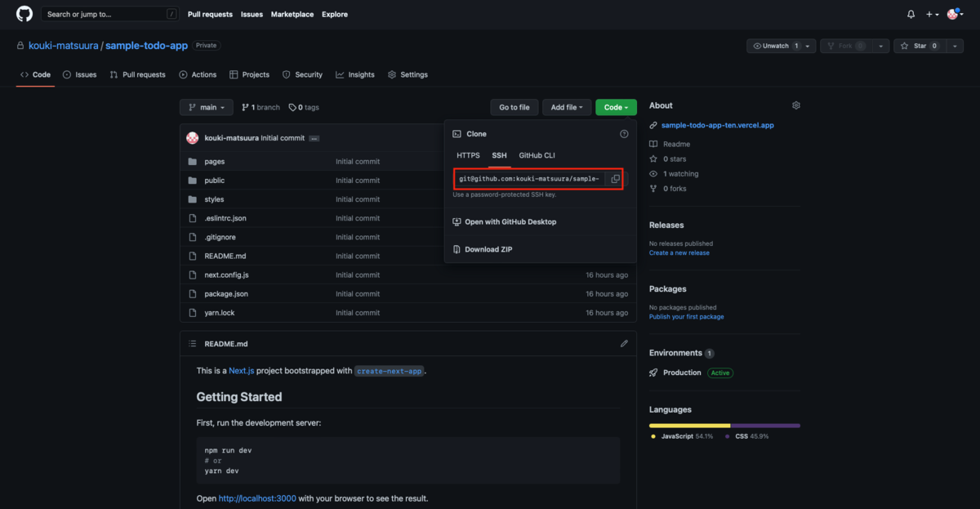The height and width of the screenshot is (509, 980).
Task: Open the http://localhost:3000 link
Action: [257, 498]
